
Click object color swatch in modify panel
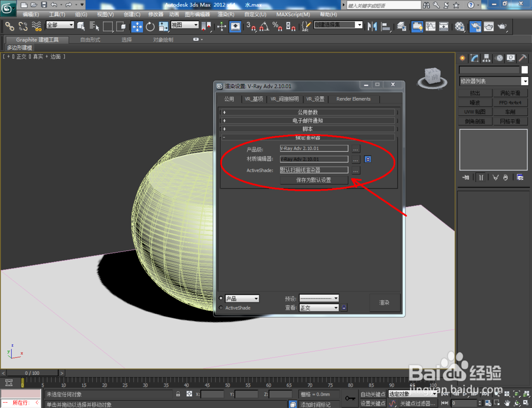pos(525,70)
